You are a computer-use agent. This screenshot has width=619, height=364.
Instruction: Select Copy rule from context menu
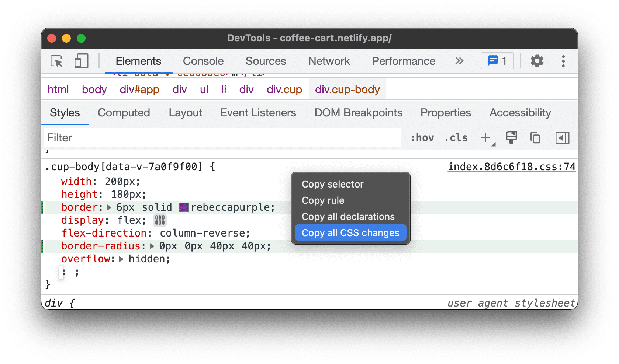[323, 200]
